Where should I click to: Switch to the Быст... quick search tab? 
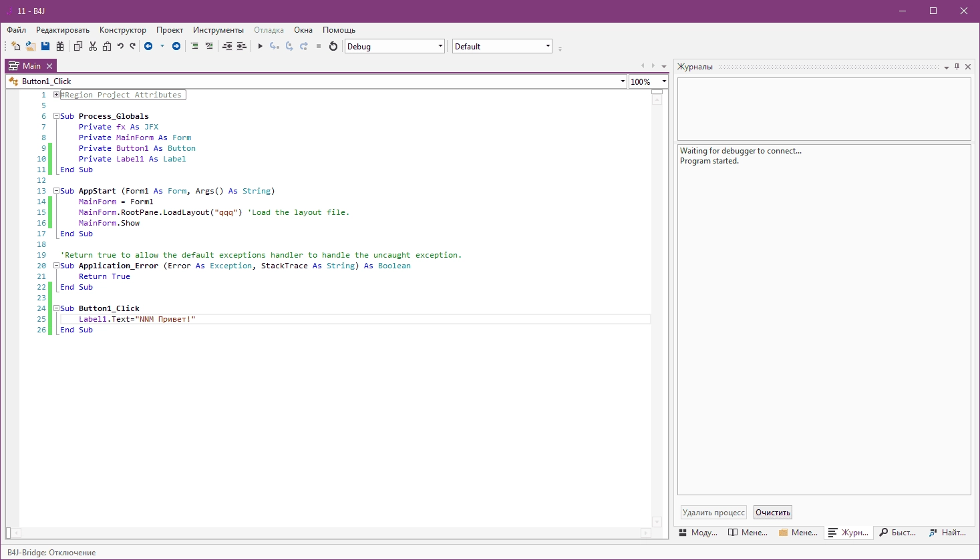pos(899,533)
